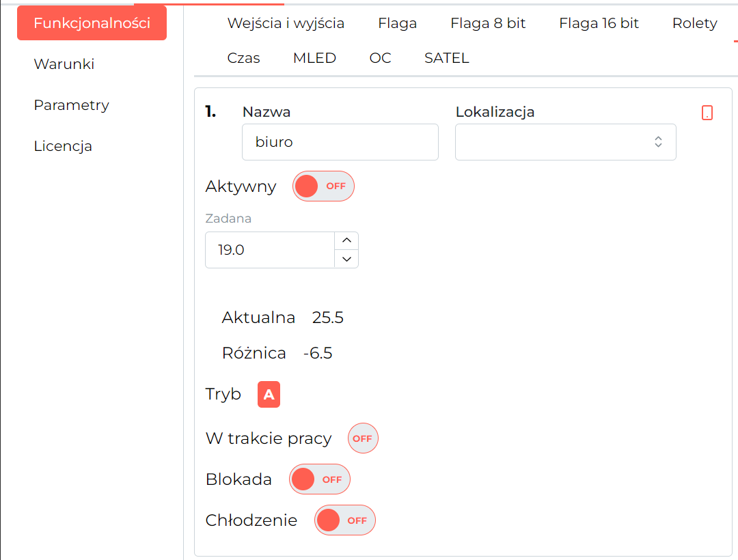Click the red A mode badge
The width and height of the screenshot is (738, 560).
[x=269, y=394]
